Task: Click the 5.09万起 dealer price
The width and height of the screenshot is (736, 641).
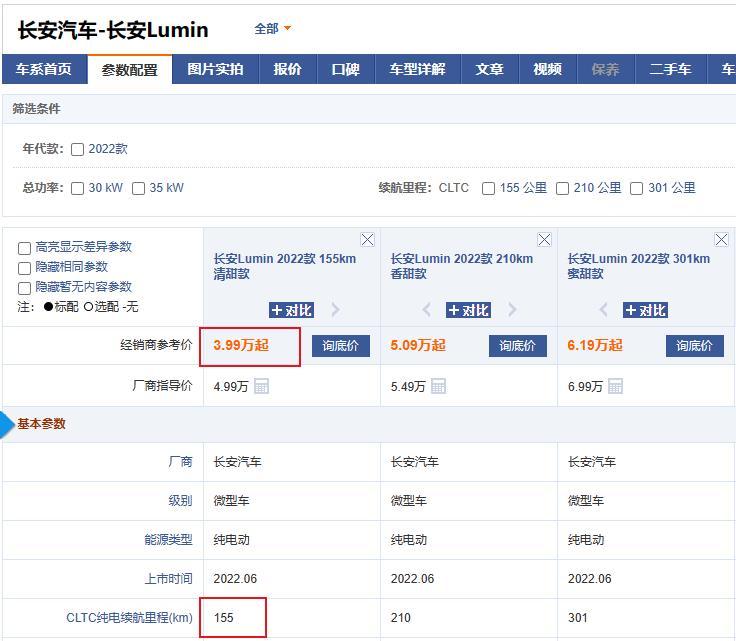Action: click(x=418, y=345)
